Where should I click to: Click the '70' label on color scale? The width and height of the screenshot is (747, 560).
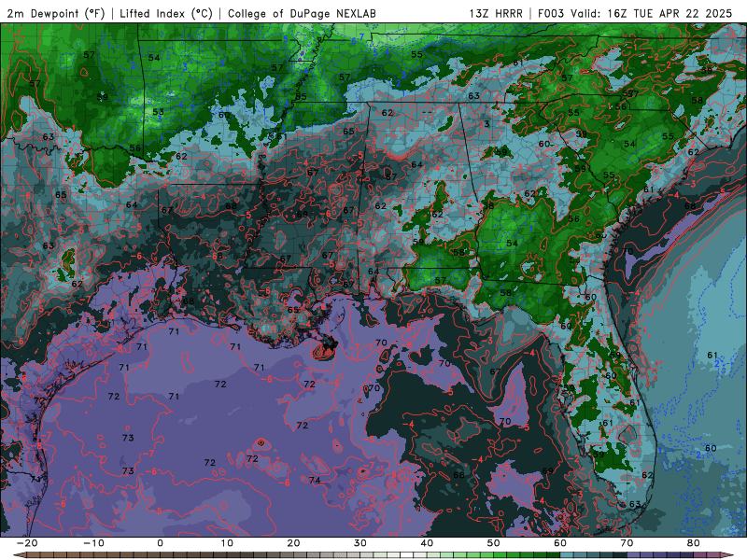click(x=627, y=543)
